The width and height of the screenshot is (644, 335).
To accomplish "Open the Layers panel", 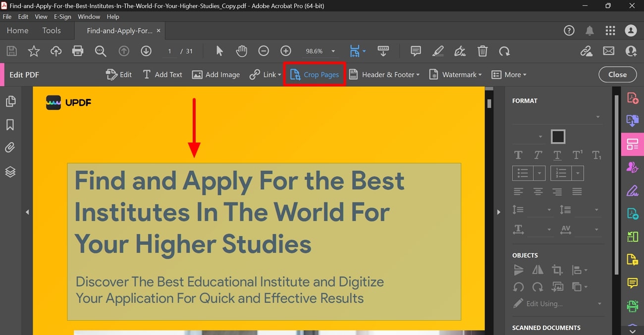I will [10, 172].
